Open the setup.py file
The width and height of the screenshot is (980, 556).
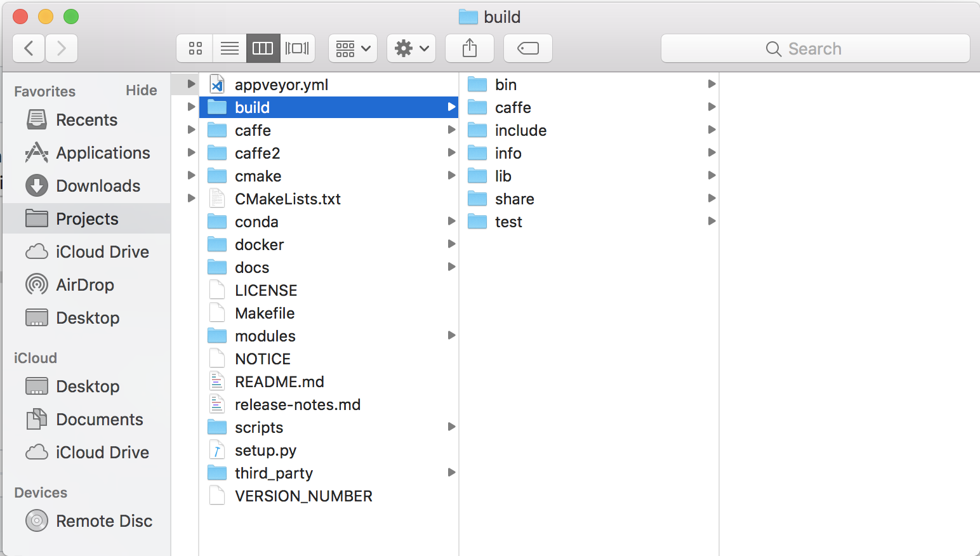[266, 450]
